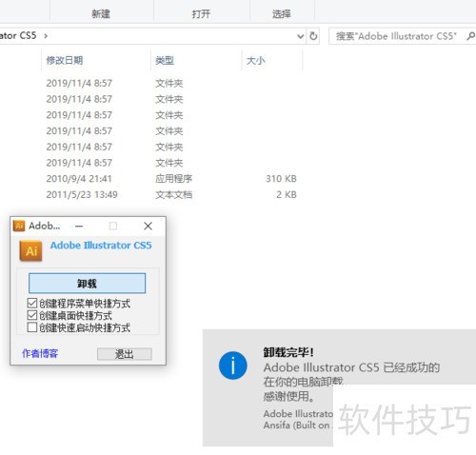Click the 卸载 uninstall button

(x=87, y=283)
